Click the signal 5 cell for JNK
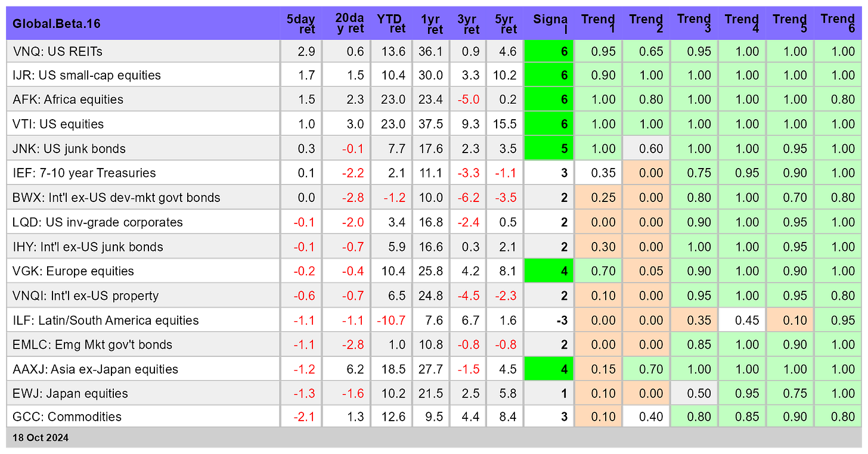 (548, 148)
